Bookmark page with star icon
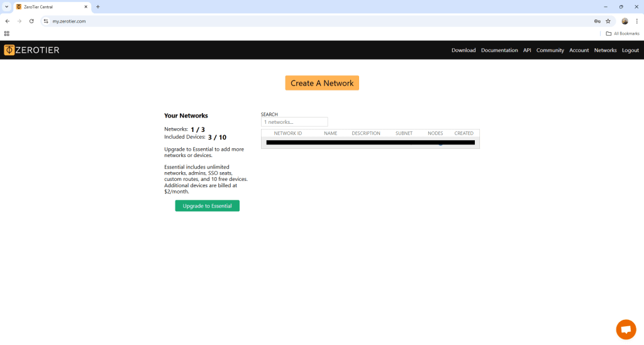This screenshot has height=345, width=644. point(608,21)
